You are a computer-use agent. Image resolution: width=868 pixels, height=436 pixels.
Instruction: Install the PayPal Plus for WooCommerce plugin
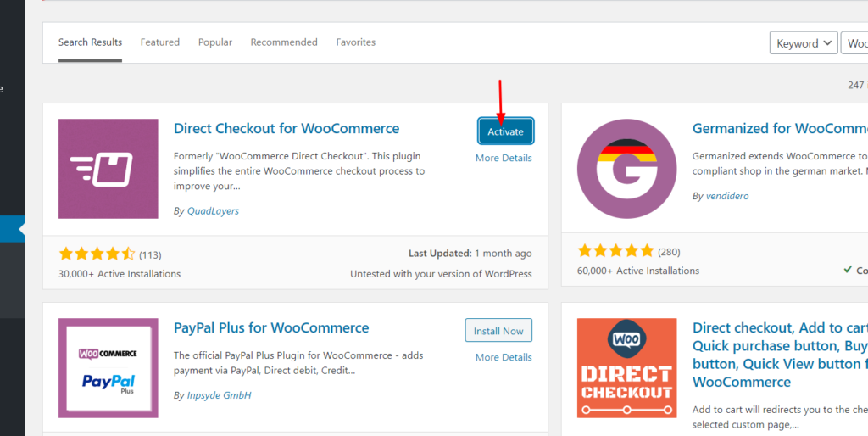(498, 331)
